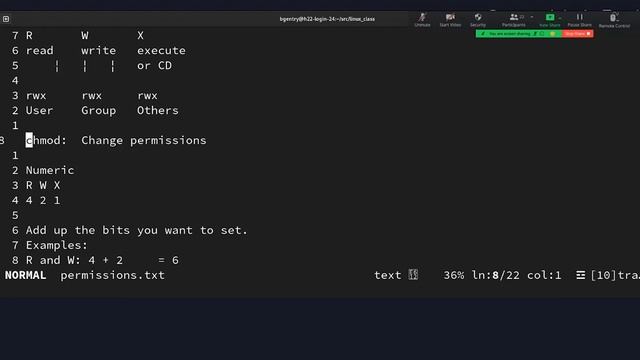Screen dimensions: 640x360
Task: Click the 'Examples:' line
Action: [57, 245]
